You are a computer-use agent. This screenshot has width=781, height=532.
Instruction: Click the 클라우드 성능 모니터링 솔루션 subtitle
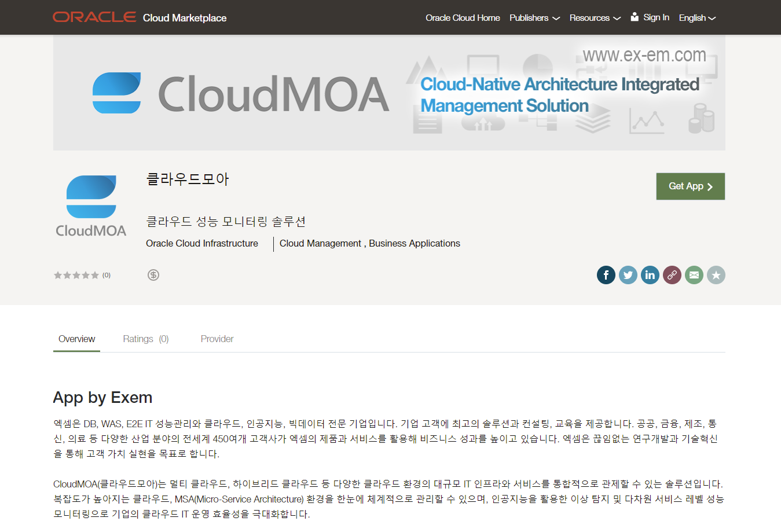[226, 222]
